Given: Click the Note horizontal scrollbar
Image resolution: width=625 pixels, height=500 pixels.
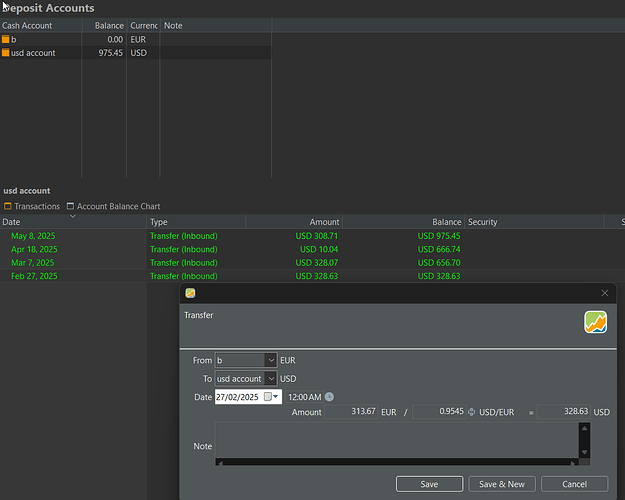Looking at the screenshot, I should [397, 462].
